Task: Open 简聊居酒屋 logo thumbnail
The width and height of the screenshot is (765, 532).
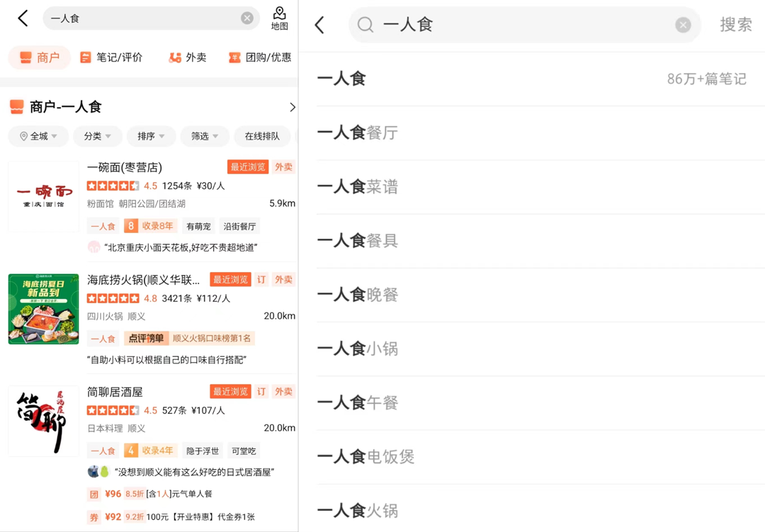Action: 43,421
